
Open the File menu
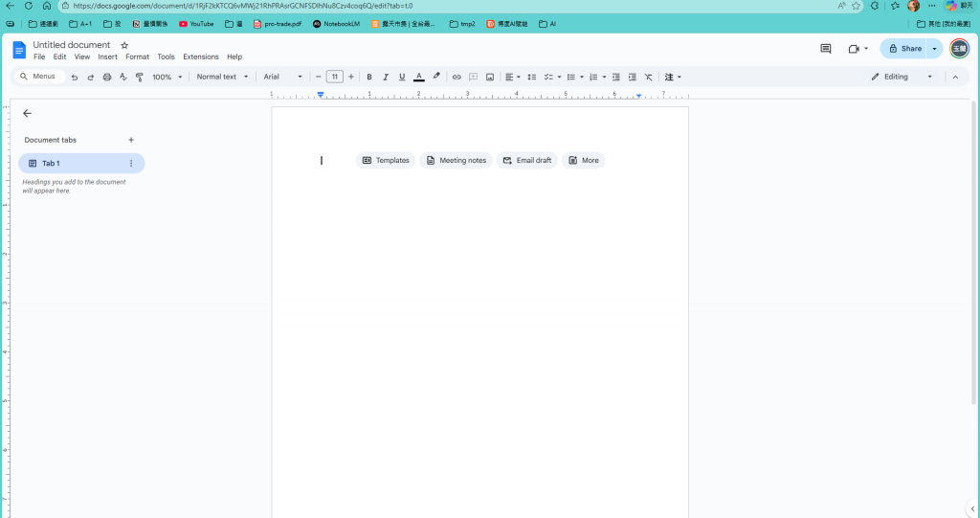coord(39,56)
